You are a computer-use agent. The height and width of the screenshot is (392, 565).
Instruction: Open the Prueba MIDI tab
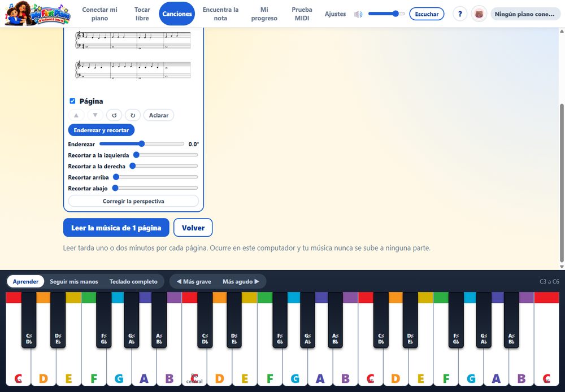tap(302, 14)
